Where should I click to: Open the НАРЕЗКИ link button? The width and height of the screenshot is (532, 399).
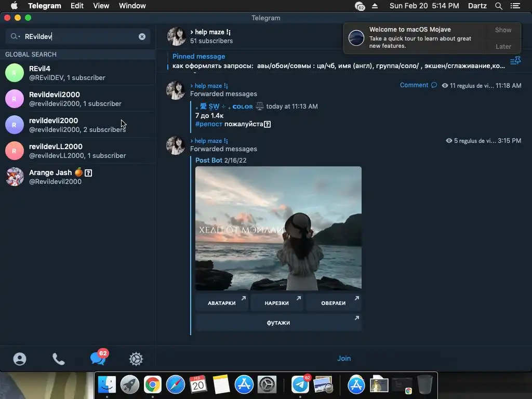click(x=276, y=303)
